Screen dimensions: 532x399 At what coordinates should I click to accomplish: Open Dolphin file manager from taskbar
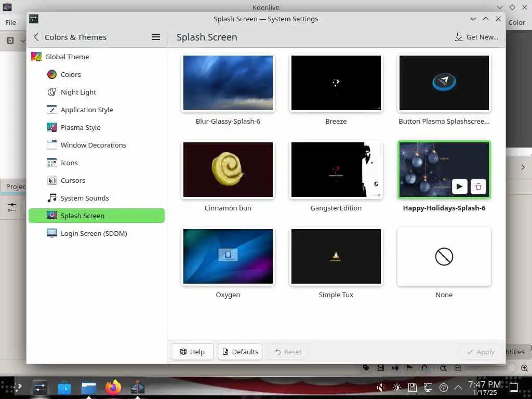pos(88,388)
